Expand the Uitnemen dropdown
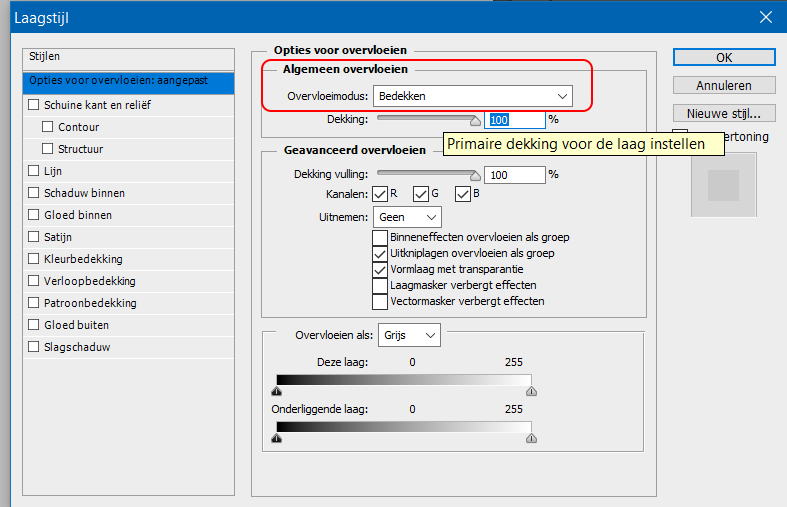The height and width of the screenshot is (507, 787). tap(408, 216)
